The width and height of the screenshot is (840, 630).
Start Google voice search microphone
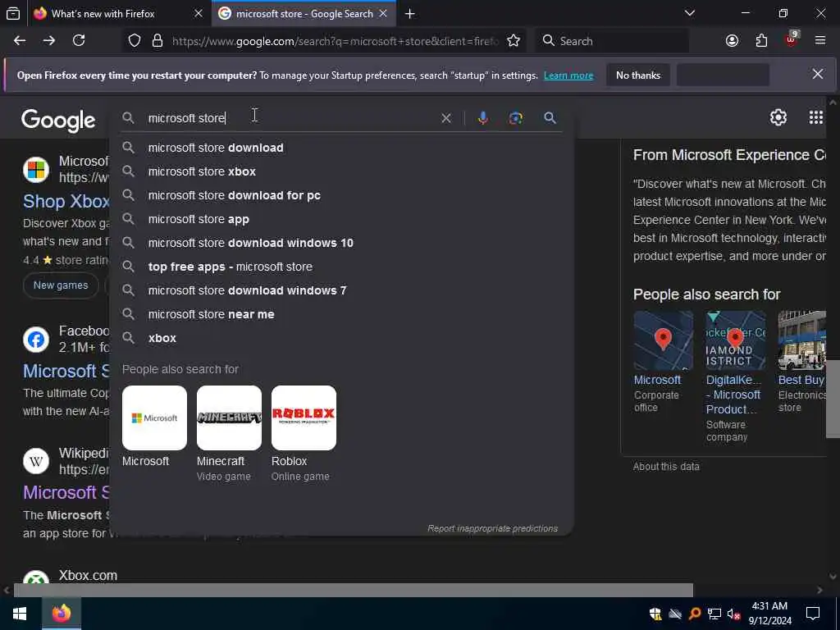[x=482, y=118]
